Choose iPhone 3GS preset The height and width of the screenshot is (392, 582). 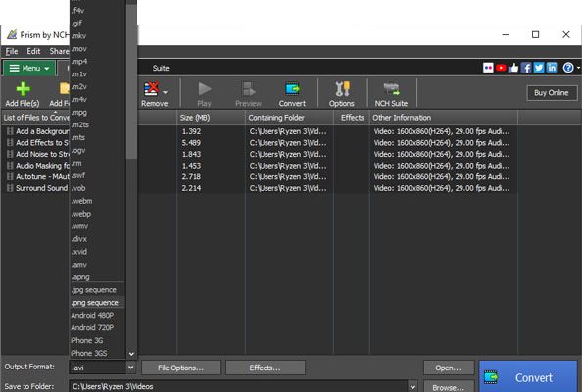point(98,353)
